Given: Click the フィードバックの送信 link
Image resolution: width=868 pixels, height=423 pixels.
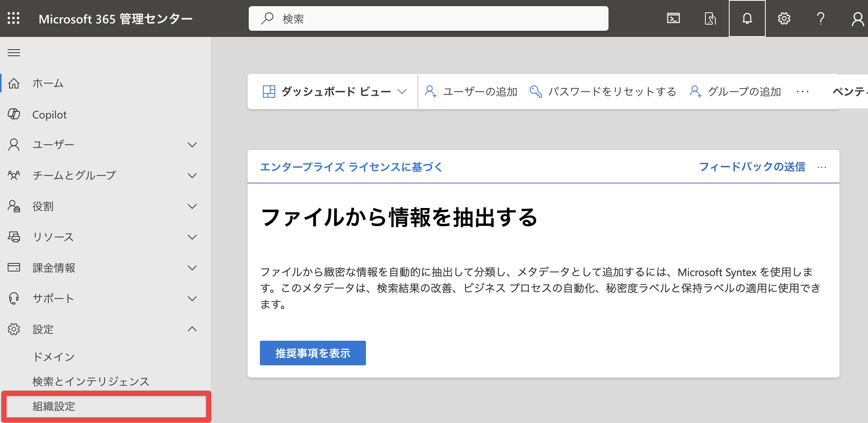Looking at the screenshot, I should coord(752,167).
